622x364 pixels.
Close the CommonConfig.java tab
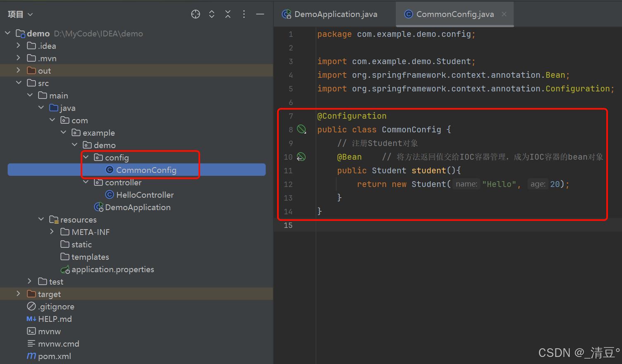pos(504,14)
